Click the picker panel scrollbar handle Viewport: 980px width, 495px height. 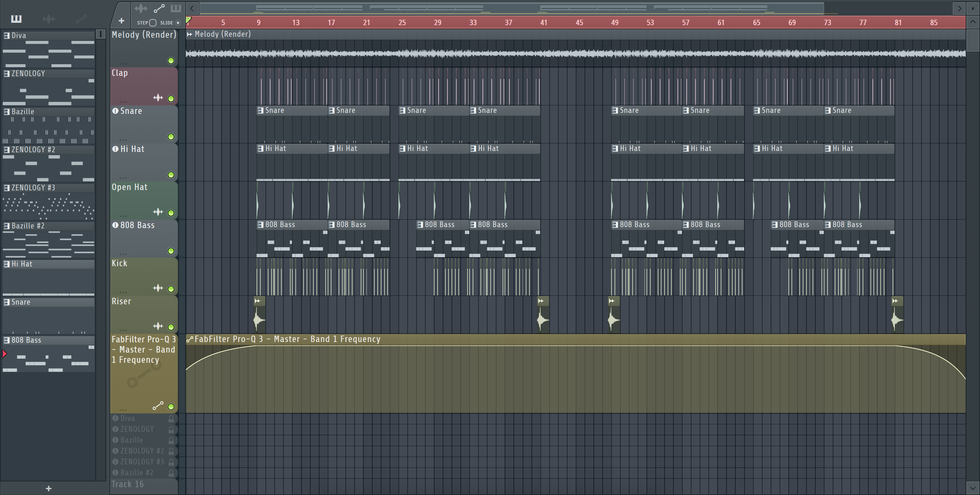(x=100, y=34)
